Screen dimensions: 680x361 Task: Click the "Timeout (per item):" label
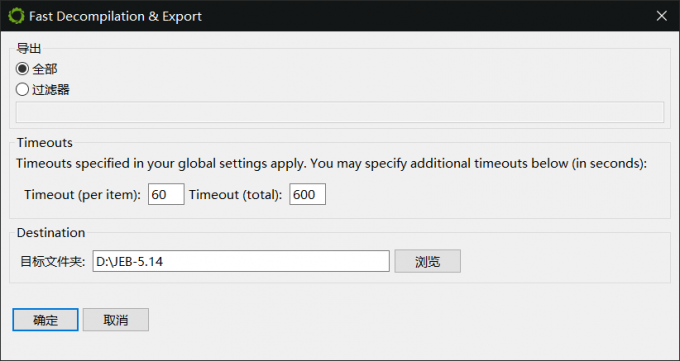[82, 195]
